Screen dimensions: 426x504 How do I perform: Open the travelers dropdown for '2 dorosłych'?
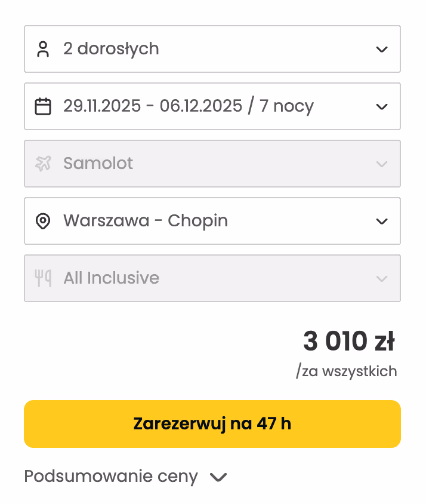point(382,49)
